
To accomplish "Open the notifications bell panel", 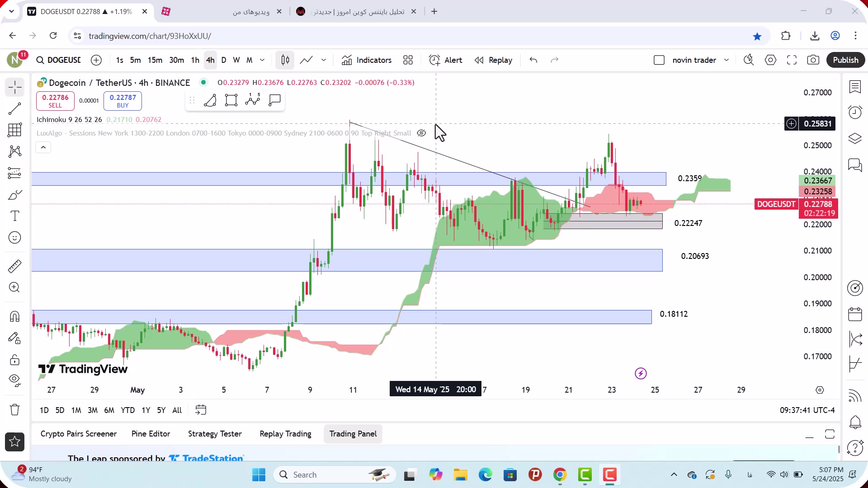I will [855, 422].
